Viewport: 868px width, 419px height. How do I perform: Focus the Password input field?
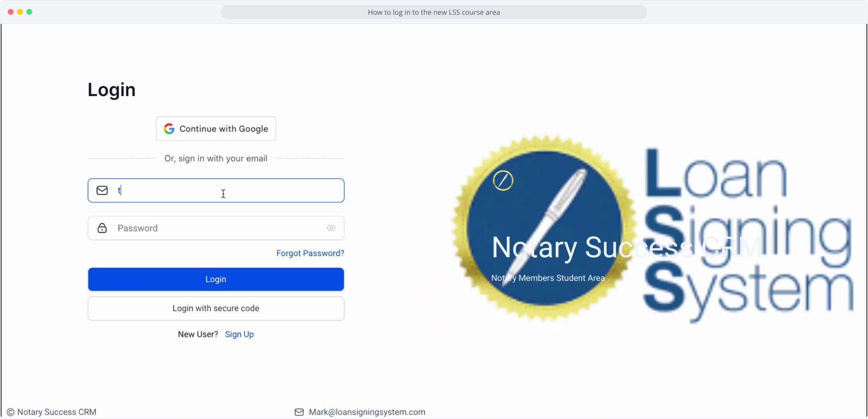tap(216, 228)
